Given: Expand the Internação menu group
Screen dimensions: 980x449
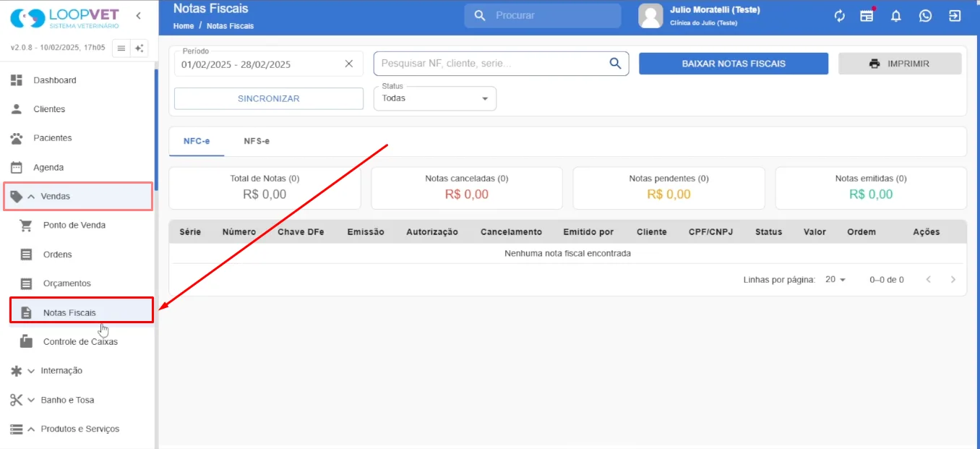Looking at the screenshot, I should pyautogui.click(x=77, y=371).
